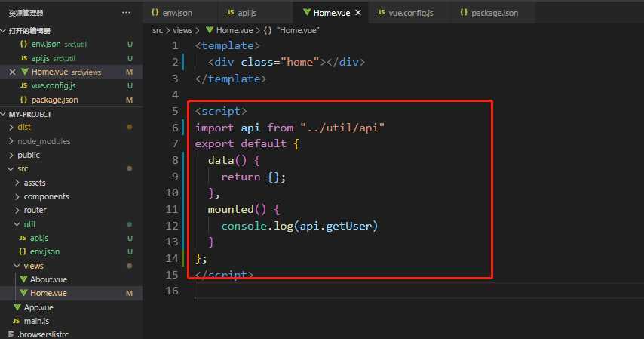Select Home.vue in the views folder tree
Screen dimensions: 644x339
click(x=71, y=293)
